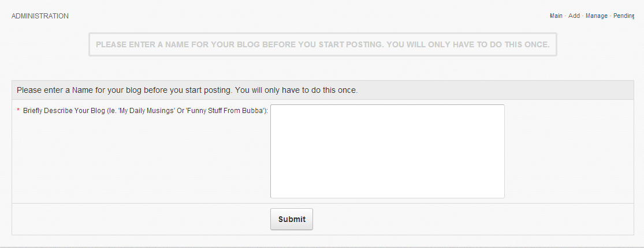Click the Add link in top navigation
This screenshot has width=644, height=248.
click(574, 16)
